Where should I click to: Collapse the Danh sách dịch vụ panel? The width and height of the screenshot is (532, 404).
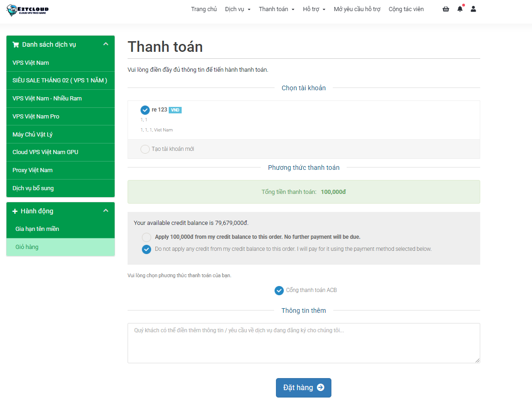pyautogui.click(x=105, y=44)
